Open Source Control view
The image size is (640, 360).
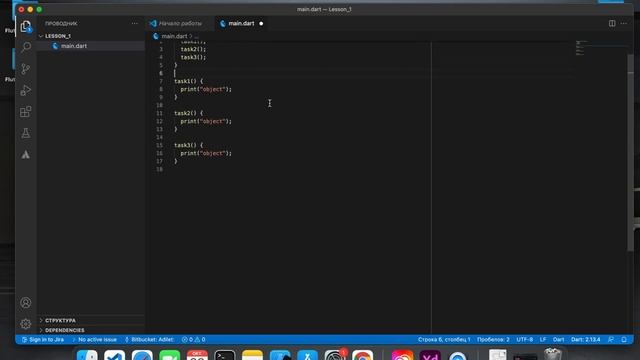[26, 69]
